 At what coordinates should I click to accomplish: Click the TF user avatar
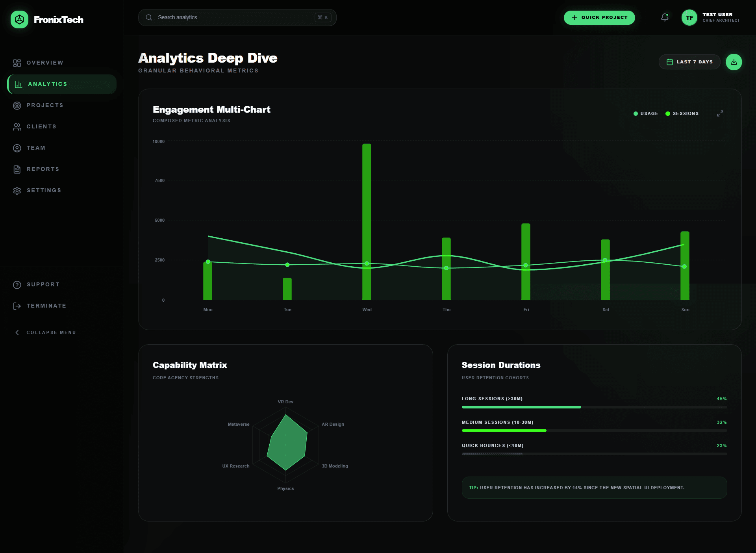pos(689,18)
